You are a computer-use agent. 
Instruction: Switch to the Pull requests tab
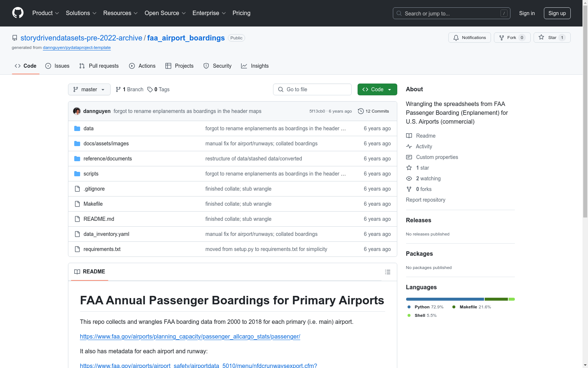pos(99,66)
